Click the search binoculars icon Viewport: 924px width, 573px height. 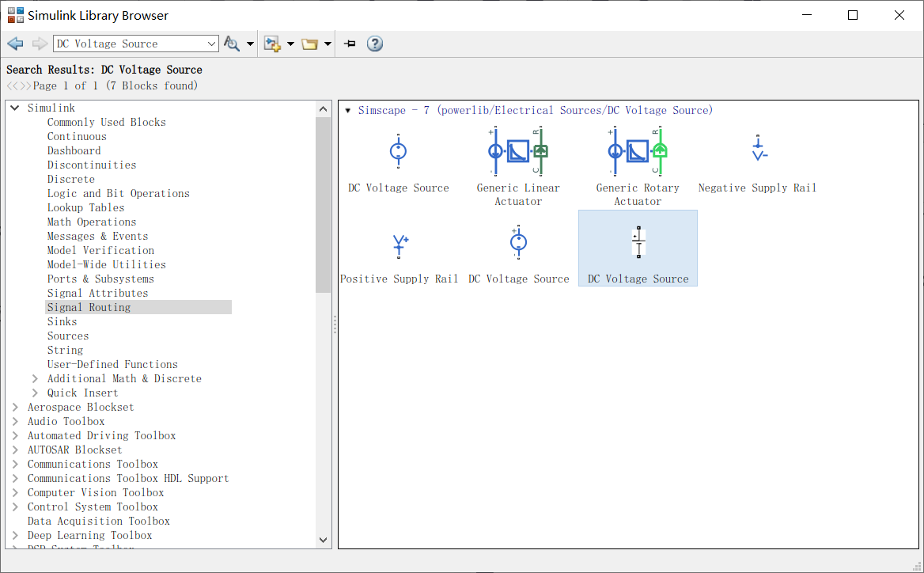[232, 44]
